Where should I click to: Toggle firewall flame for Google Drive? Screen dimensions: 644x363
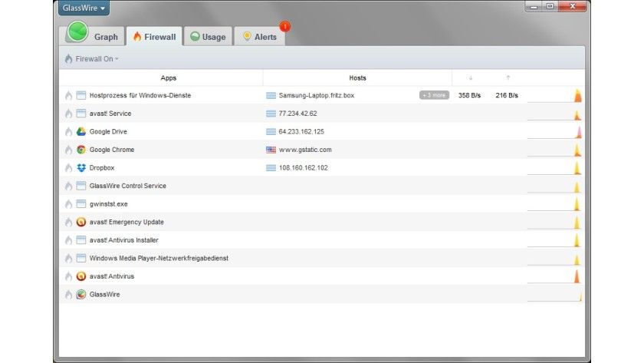pos(68,131)
